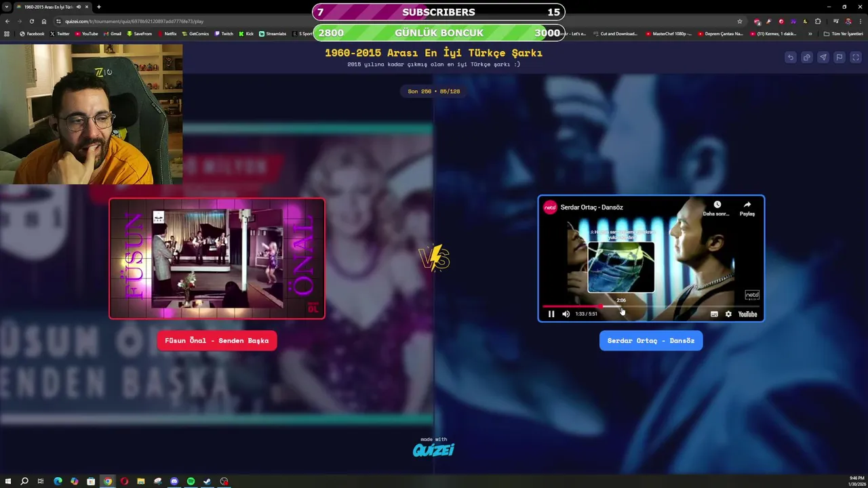Screen dimensions: 868x488
Task: Open the media control icon in toolbar
Action: [835, 21]
